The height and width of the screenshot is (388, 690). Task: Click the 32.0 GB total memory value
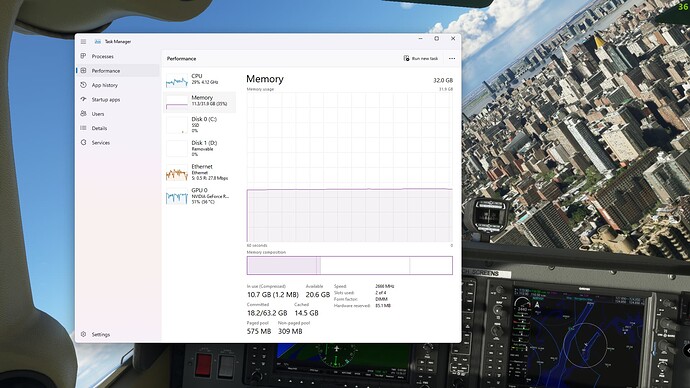(x=443, y=81)
